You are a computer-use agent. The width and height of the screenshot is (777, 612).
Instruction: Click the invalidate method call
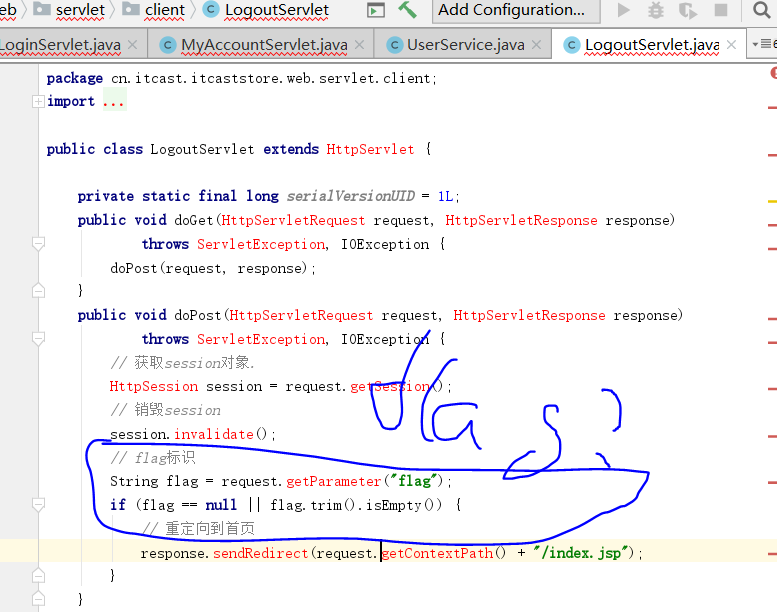click(214, 435)
